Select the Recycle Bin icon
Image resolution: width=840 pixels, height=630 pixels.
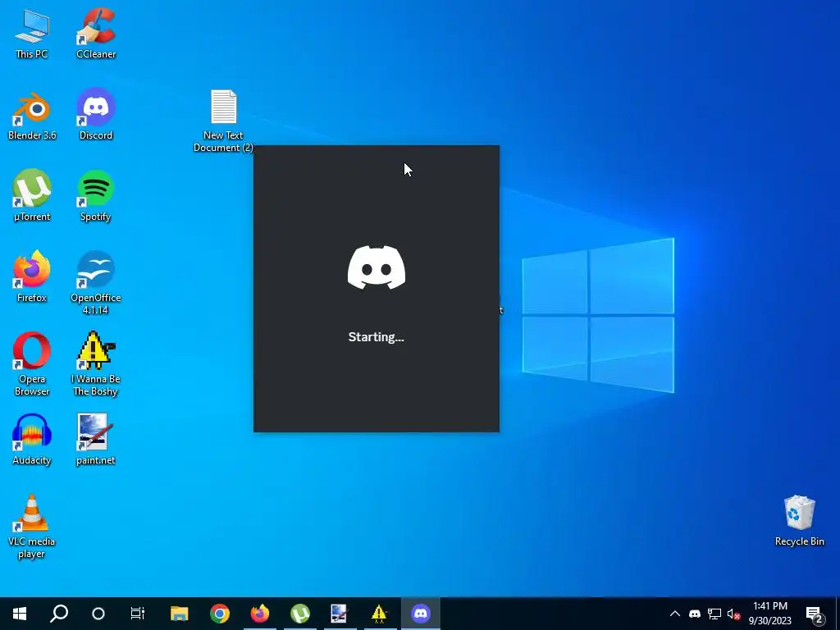tap(799, 521)
